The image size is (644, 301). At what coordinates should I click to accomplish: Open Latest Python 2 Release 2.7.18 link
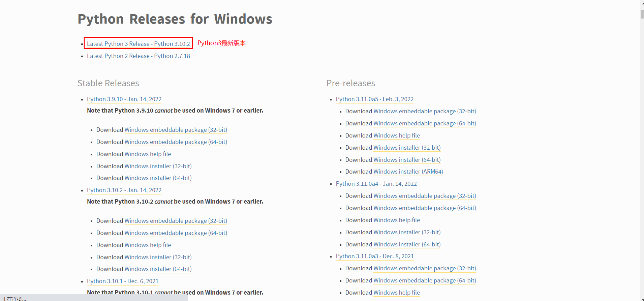click(138, 56)
